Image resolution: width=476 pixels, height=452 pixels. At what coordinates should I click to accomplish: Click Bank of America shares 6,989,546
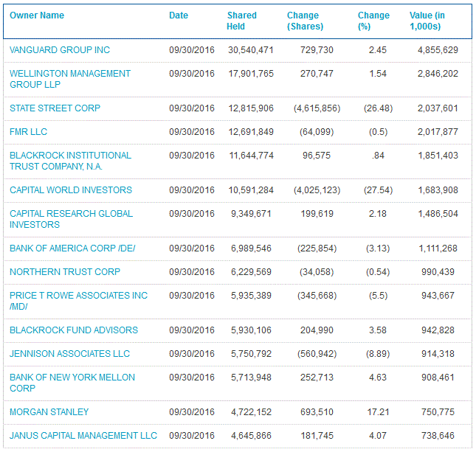click(x=251, y=248)
